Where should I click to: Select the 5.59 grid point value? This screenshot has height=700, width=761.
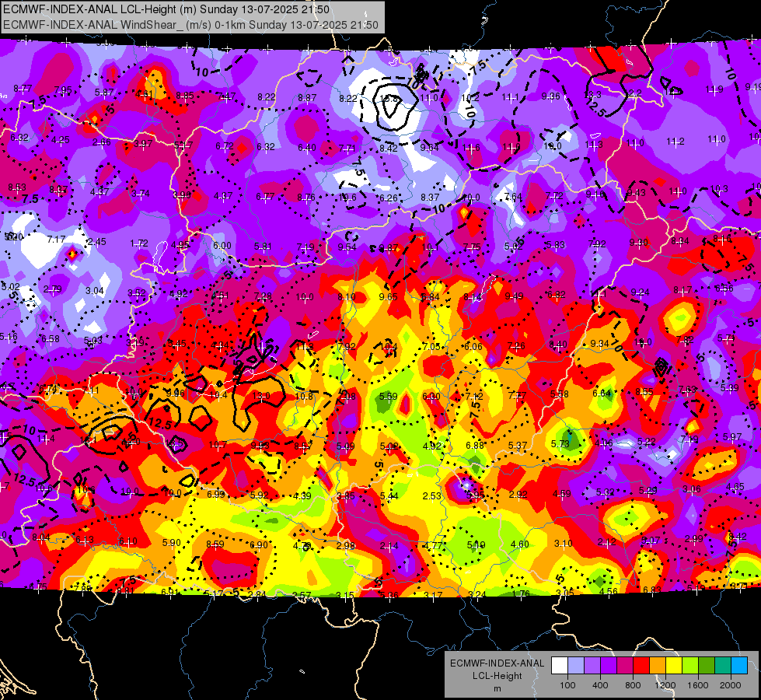click(x=388, y=397)
